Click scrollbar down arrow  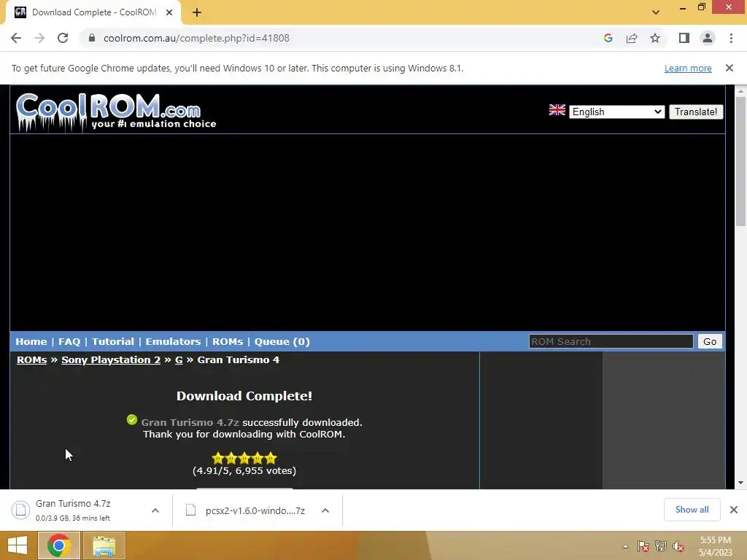click(x=740, y=483)
